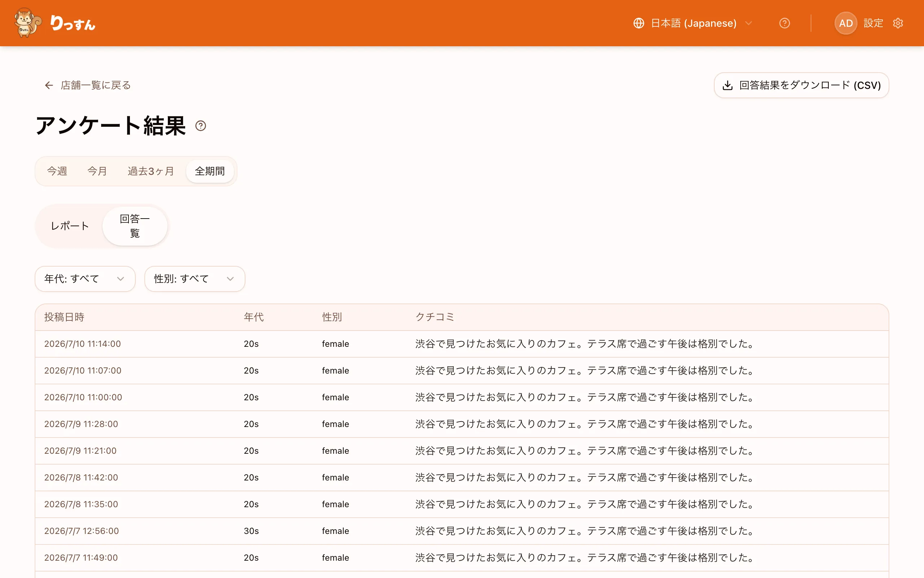Click 20s in the 2026/7/10 11:14:00 row
The image size is (924, 578).
tap(251, 344)
